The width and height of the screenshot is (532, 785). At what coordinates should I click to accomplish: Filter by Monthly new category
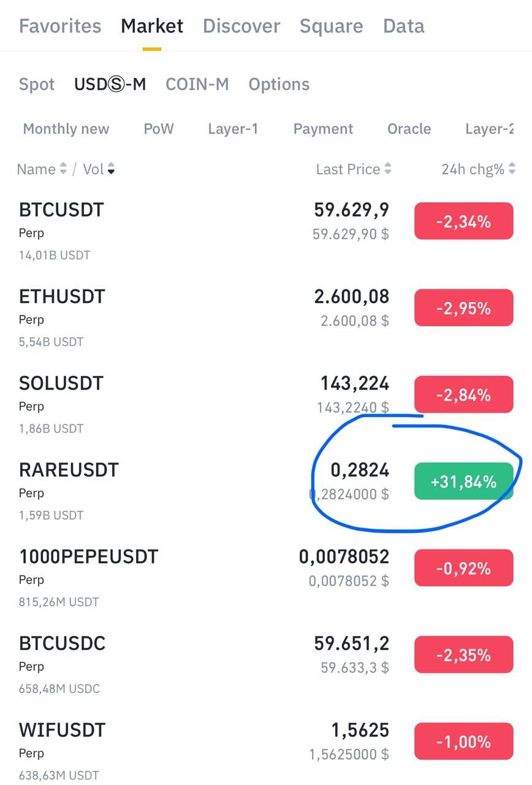click(66, 129)
